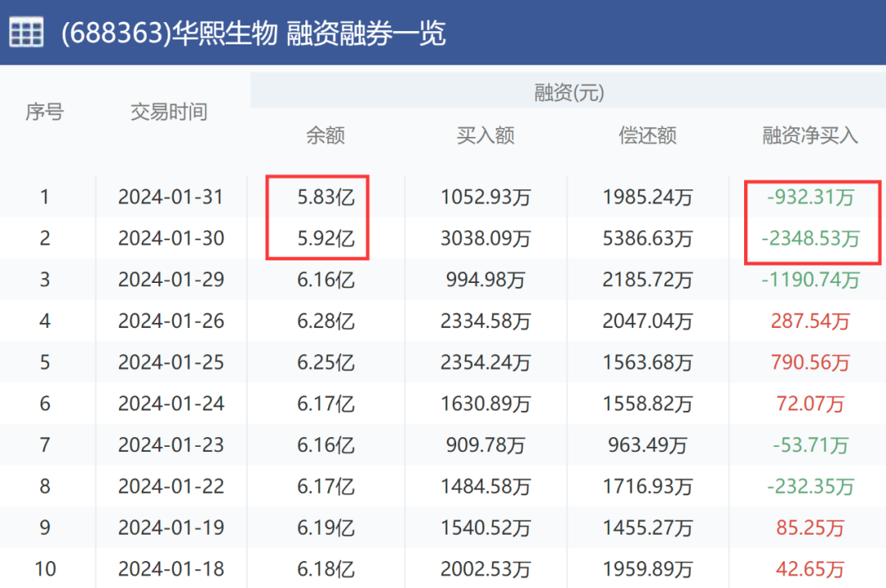Select the title text 华熙生物 融资融券一览
The image size is (886, 588).
(x=308, y=34)
